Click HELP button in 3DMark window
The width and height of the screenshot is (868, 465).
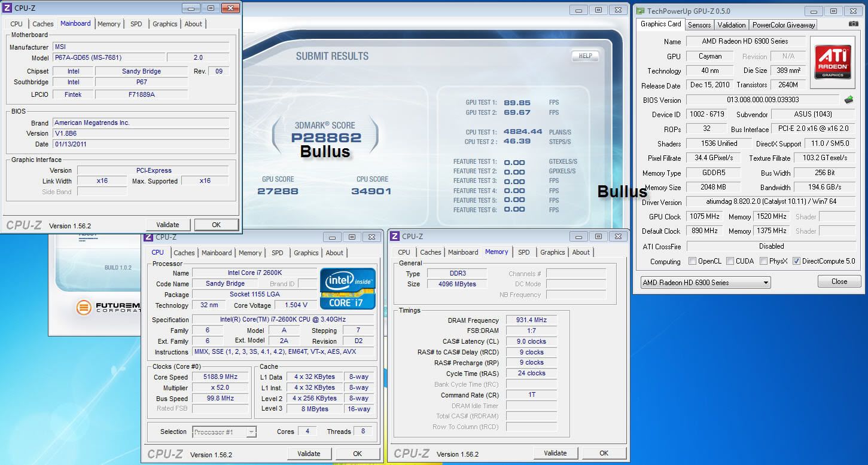pyautogui.click(x=585, y=56)
